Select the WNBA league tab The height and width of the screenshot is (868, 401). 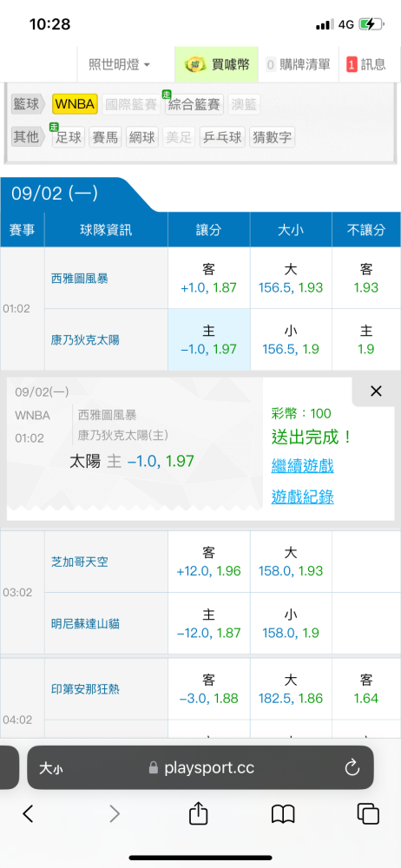[x=76, y=104]
